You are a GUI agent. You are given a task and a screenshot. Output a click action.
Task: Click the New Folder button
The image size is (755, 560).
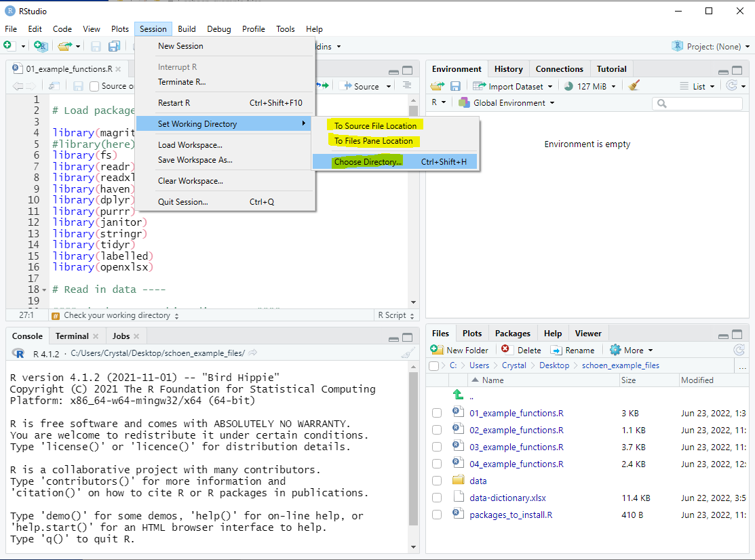(459, 351)
